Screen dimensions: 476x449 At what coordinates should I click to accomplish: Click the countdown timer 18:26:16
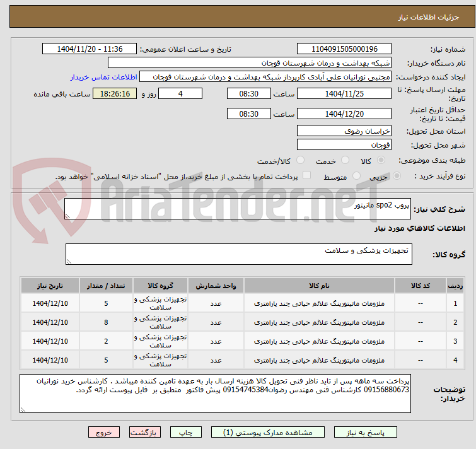coord(115,94)
